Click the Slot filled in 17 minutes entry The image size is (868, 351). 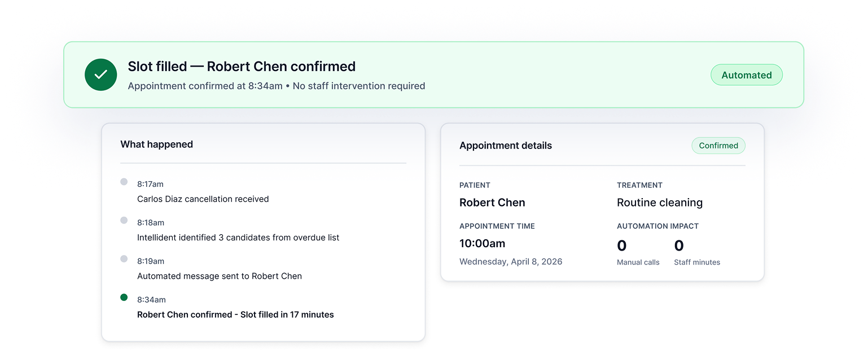click(x=235, y=314)
